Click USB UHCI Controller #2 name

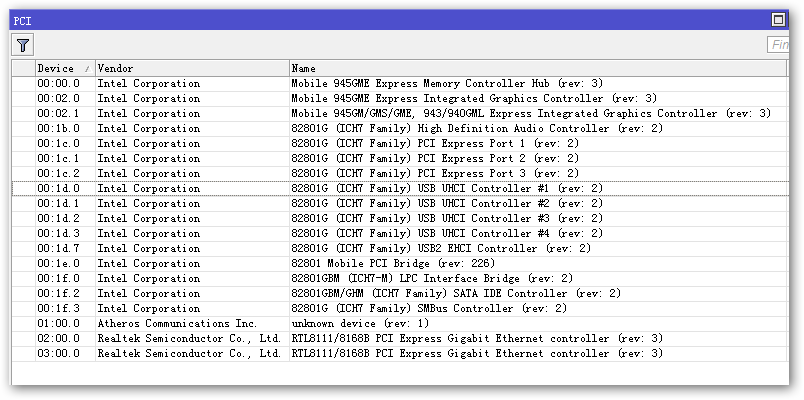pos(447,203)
